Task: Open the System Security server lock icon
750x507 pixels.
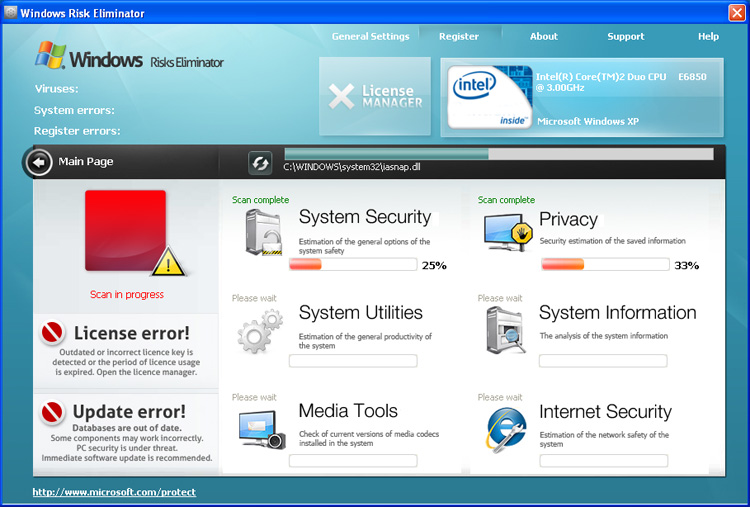Action: pos(264,233)
